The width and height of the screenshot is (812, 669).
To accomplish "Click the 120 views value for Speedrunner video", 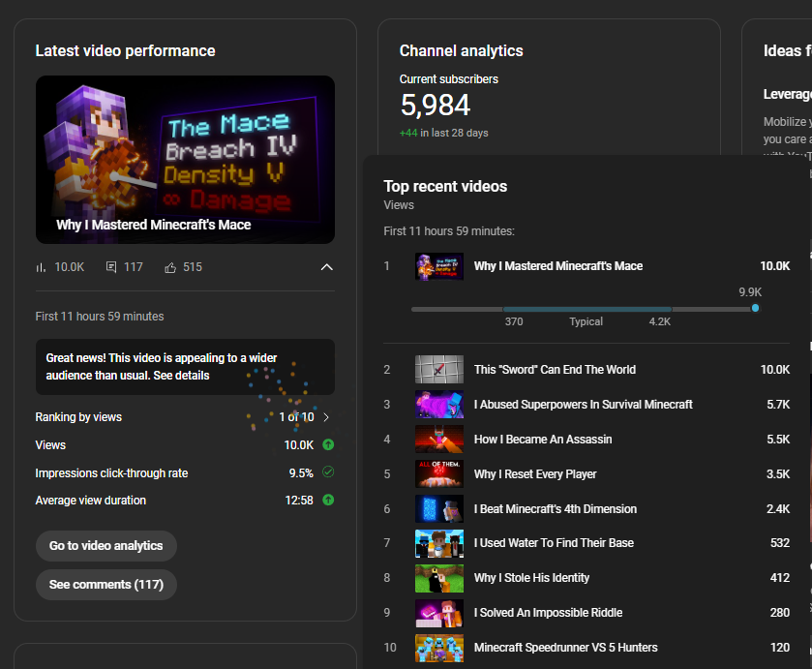I will click(x=780, y=648).
